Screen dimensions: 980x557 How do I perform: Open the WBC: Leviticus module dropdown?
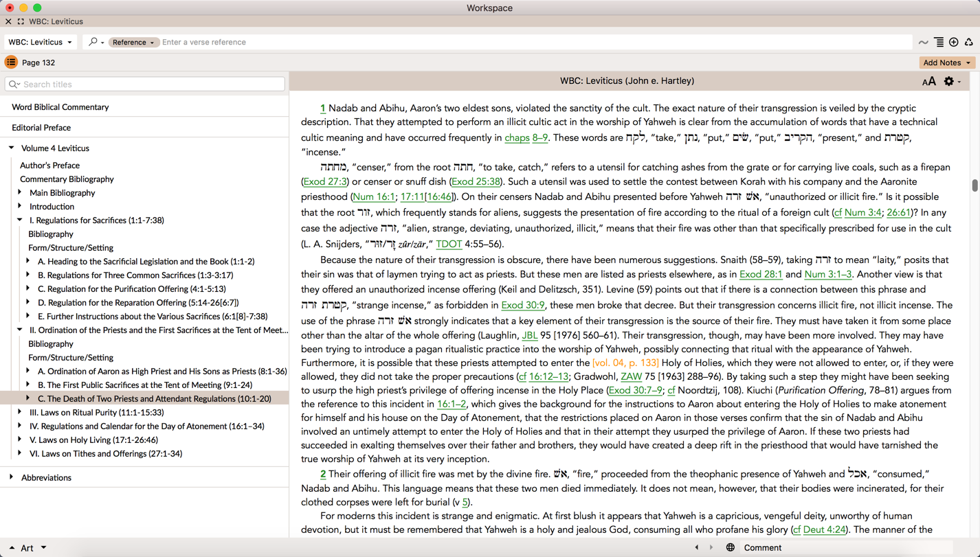[40, 43]
